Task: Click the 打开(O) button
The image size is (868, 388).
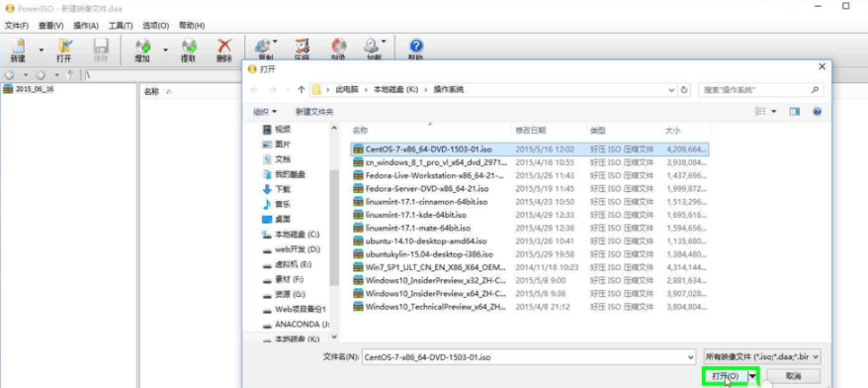Action: [x=726, y=376]
